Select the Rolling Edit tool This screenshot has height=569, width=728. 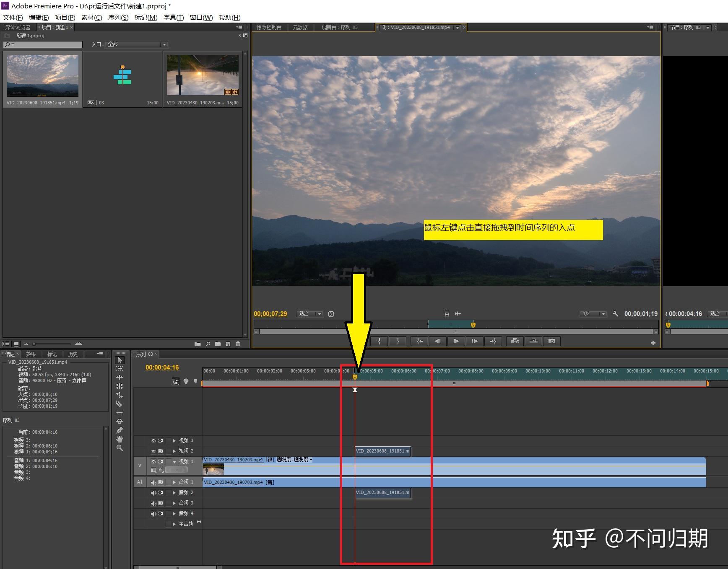pos(120,386)
